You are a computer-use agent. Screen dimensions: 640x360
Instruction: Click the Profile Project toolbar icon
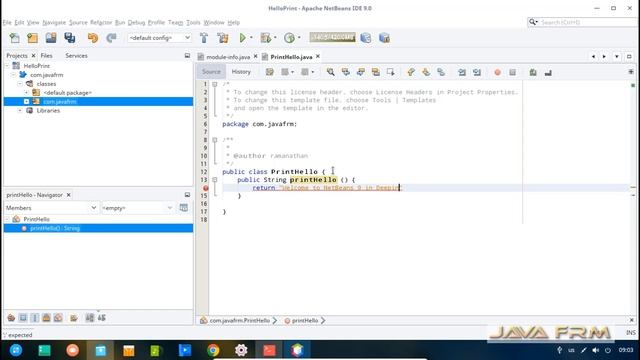coord(289,38)
